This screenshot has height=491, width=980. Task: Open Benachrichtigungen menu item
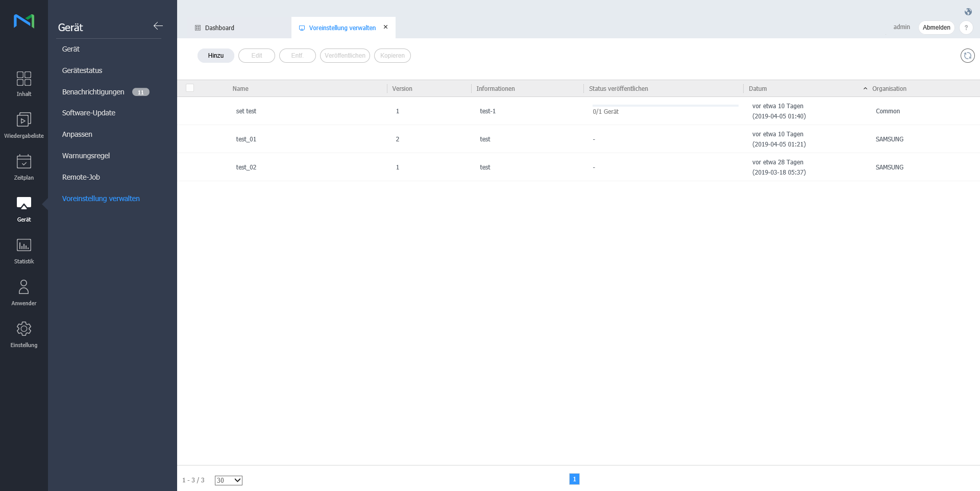(x=93, y=92)
